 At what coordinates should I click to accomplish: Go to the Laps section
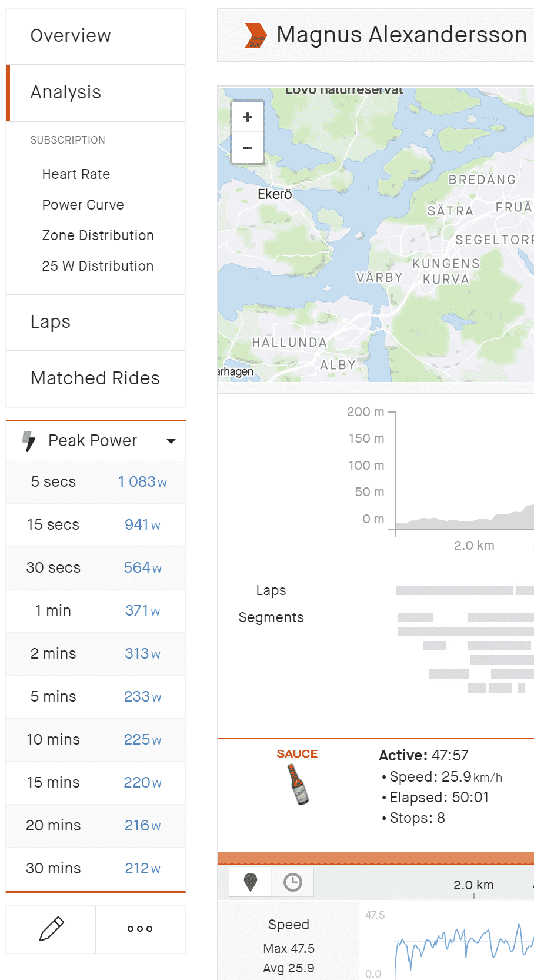coord(51,322)
